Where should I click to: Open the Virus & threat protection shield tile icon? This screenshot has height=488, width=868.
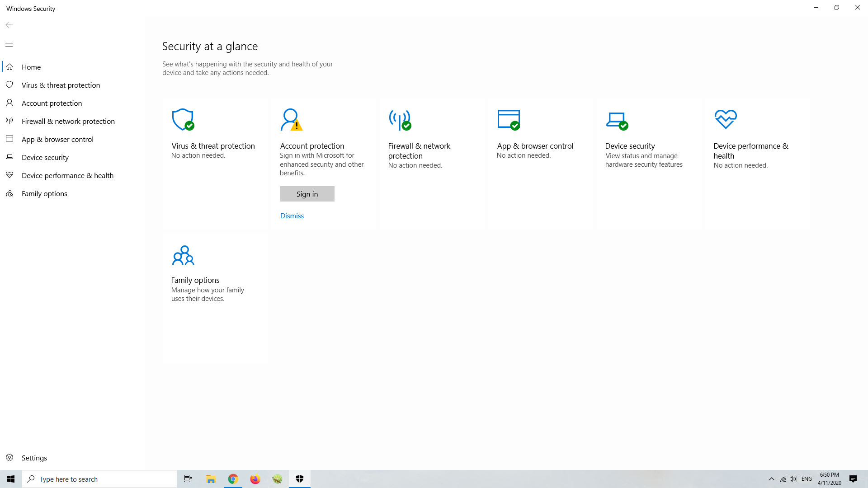(x=183, y=120)
